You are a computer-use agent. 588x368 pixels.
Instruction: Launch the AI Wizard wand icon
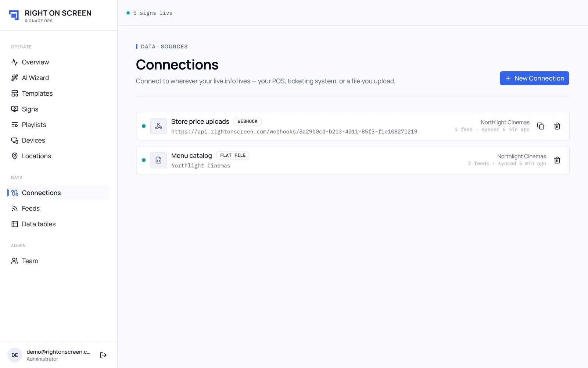15,78
